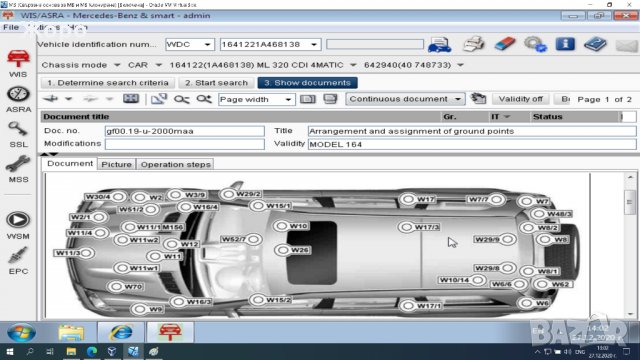Open the ASRA clock module
Image resolution: width=640 pixels, height=360 pixels.
pos(18,99)
